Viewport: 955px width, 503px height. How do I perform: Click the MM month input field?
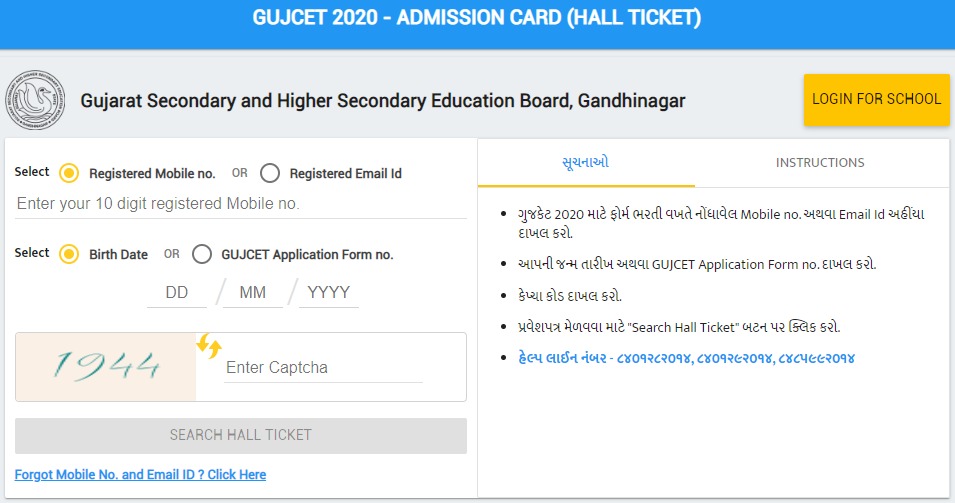pyautogui.click(x=253, y=293)
